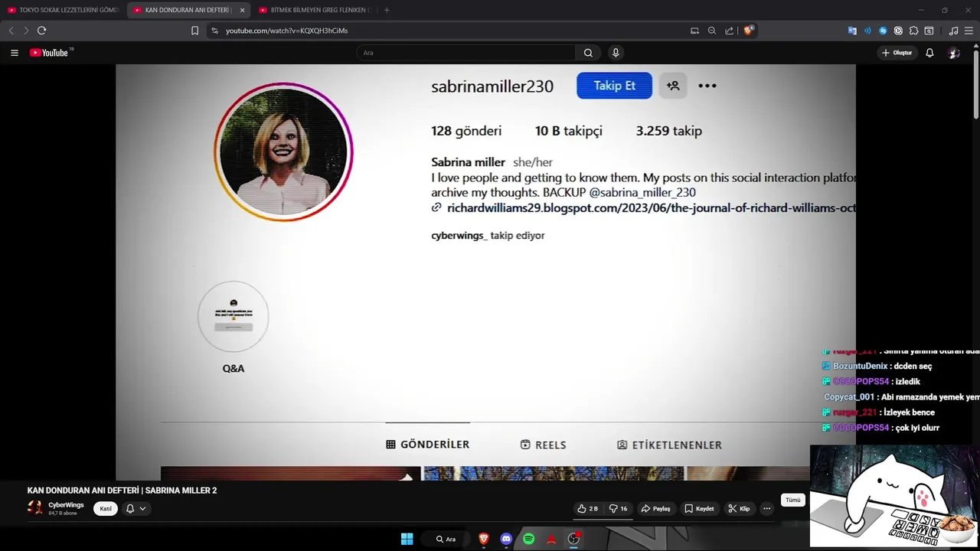Switch to TOKYO SOKAK LEZZETLERİNİ tab
The image size is (980, 551).
click(x=63, y=10)
